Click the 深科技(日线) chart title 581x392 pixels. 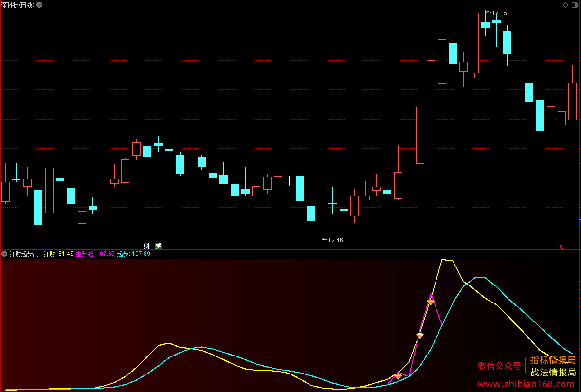point(18,5)
